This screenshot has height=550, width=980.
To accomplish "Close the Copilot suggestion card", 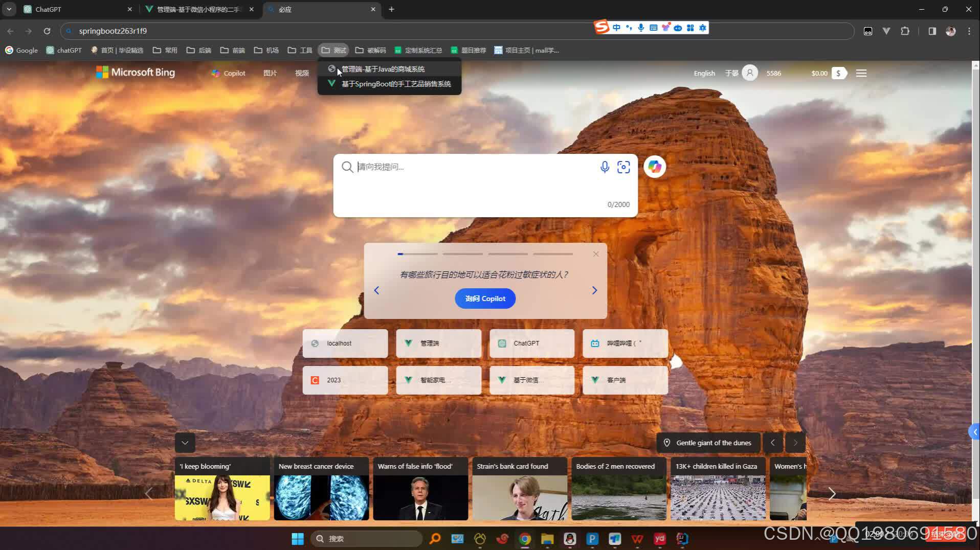I will coord(596,254).
